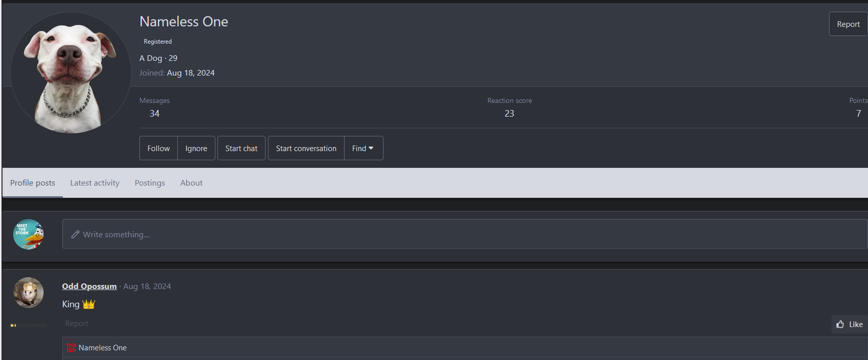Viewport: 868px width, 360px height.
Task: Click the crown emoji after King
Action: click(89, 304)
